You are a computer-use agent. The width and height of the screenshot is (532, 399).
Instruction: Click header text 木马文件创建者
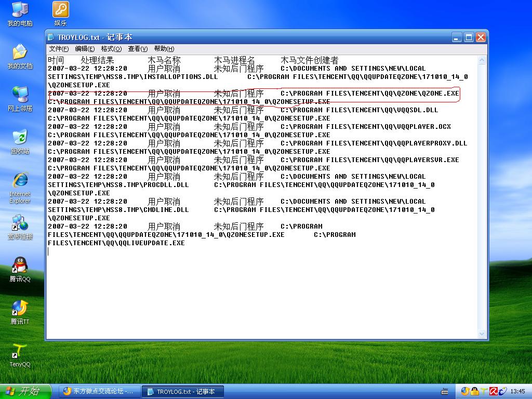point(310,60)
